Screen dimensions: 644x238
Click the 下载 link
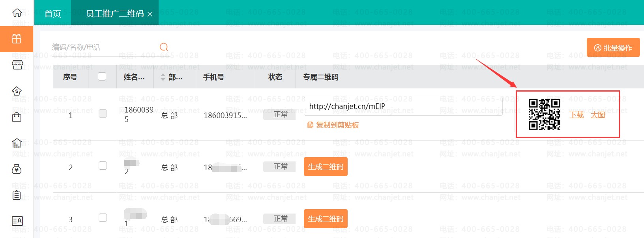coord(577,115)
